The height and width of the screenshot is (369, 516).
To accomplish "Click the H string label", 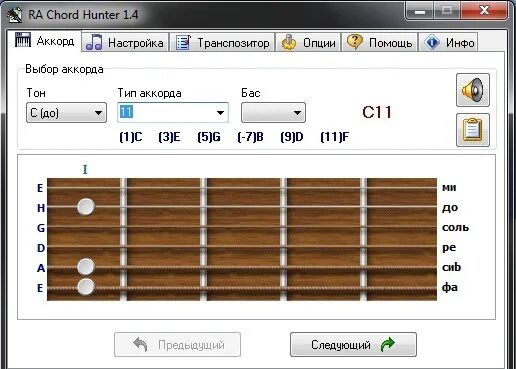I will [x=41, y=208].
